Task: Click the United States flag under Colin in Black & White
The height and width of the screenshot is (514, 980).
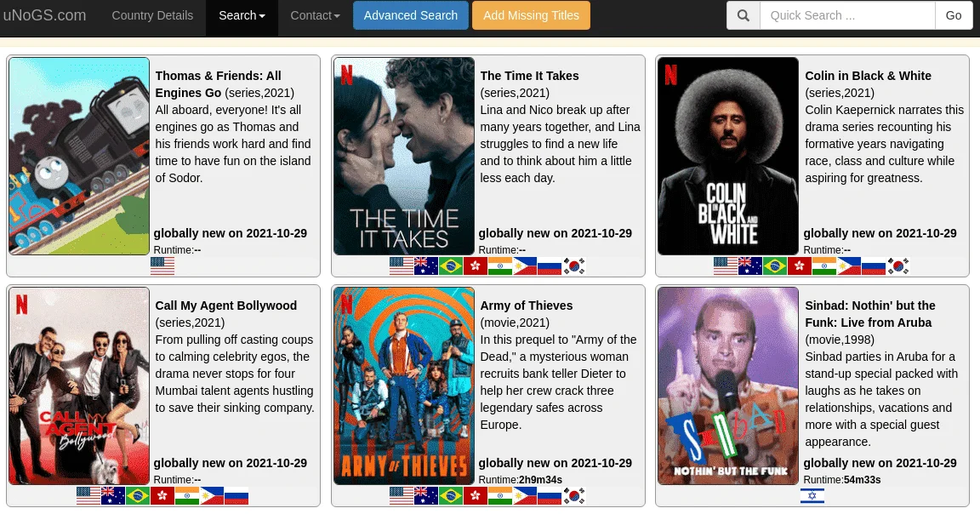Action: (x=726, y=266)
